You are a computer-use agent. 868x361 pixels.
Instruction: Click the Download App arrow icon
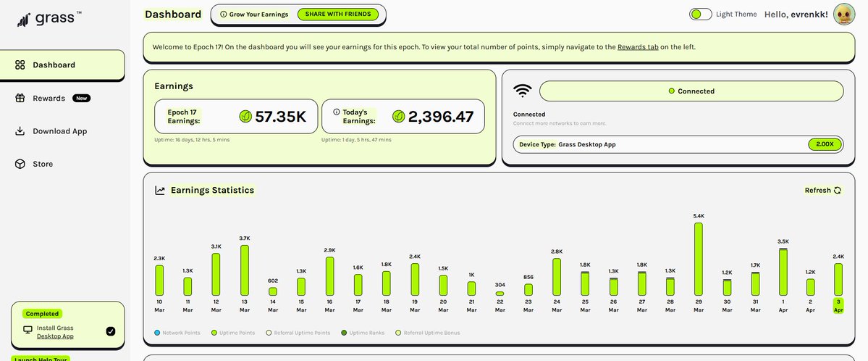point(20,131)
